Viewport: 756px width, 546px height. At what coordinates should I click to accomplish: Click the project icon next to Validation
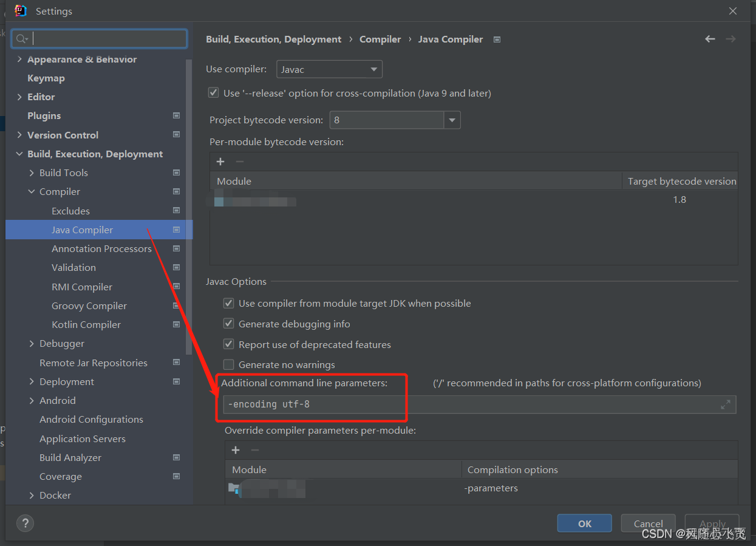coord(176,267)
